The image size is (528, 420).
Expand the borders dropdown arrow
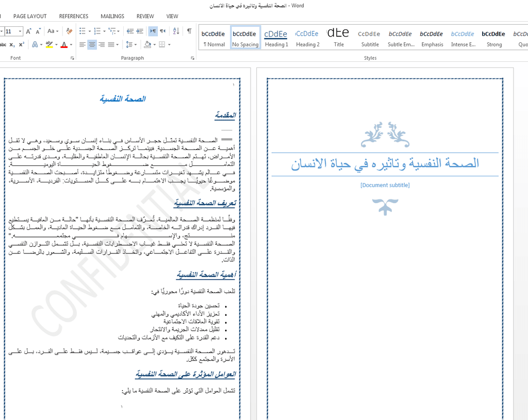[x=169, y=44]
